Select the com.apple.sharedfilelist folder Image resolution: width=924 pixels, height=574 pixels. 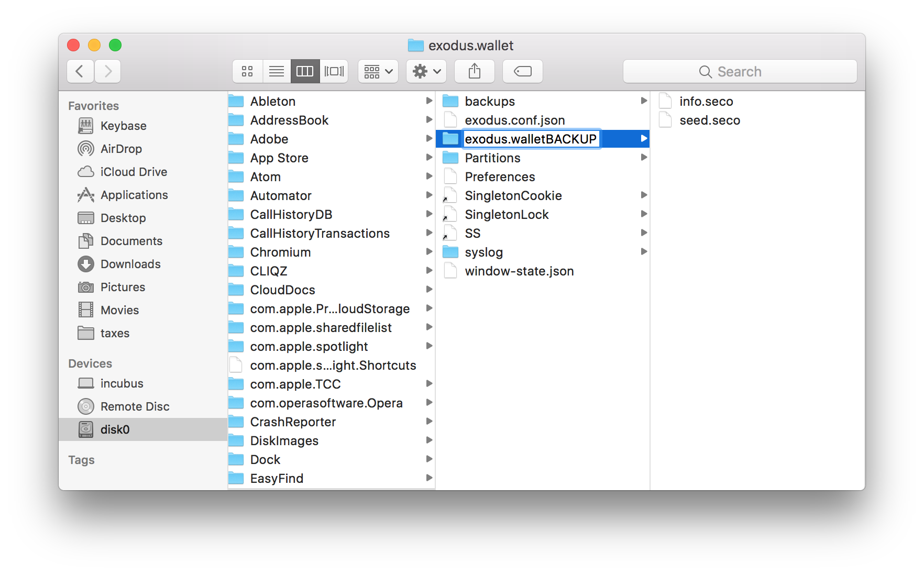tap(331, 327)
